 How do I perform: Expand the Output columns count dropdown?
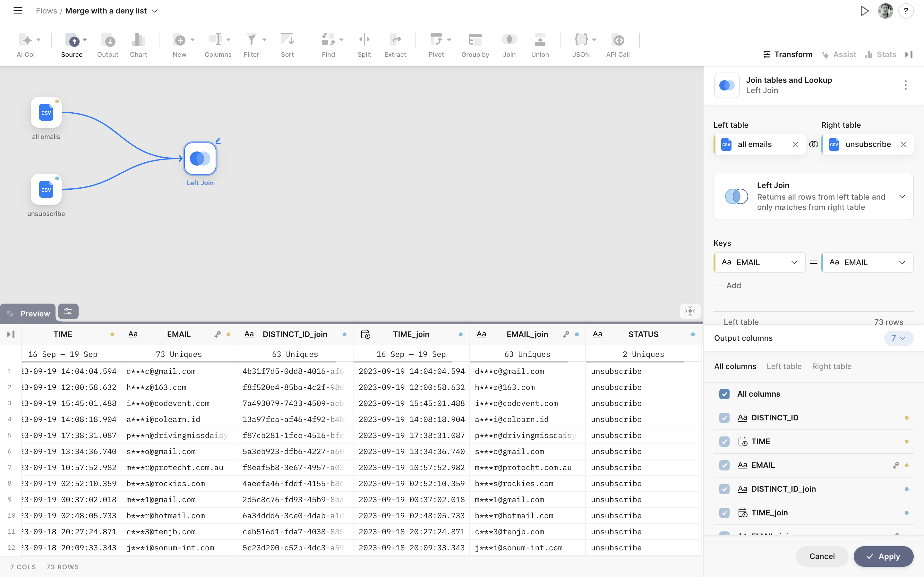[898, 338]
